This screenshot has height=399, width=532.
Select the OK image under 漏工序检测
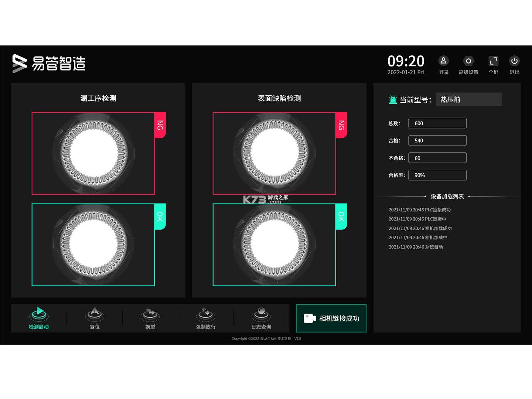point(93,245)
